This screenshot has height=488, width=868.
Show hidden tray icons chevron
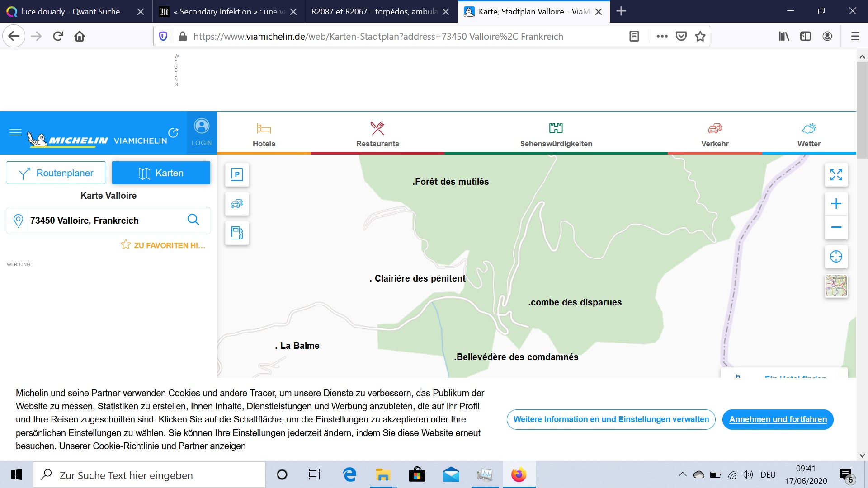point(682,474)
